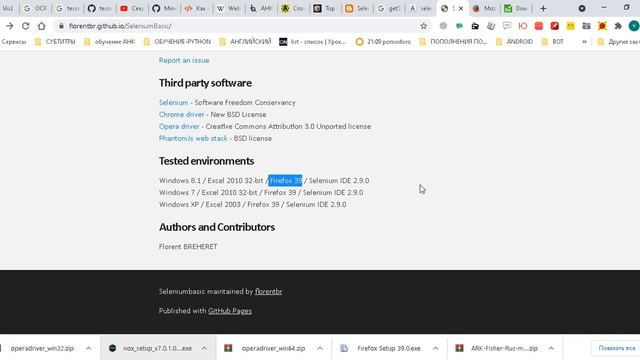Image resolution: width=640 pixels, height=360 pixels.
Task: Open the Chrome profile avatar
Action: click(x=633, y=26)
